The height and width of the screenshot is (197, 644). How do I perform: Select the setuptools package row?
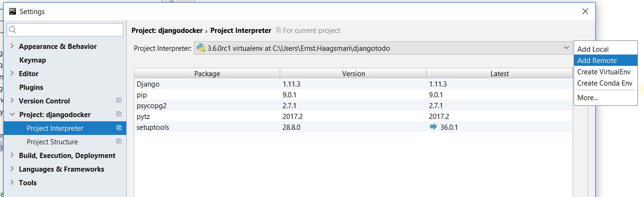(353, 127)
